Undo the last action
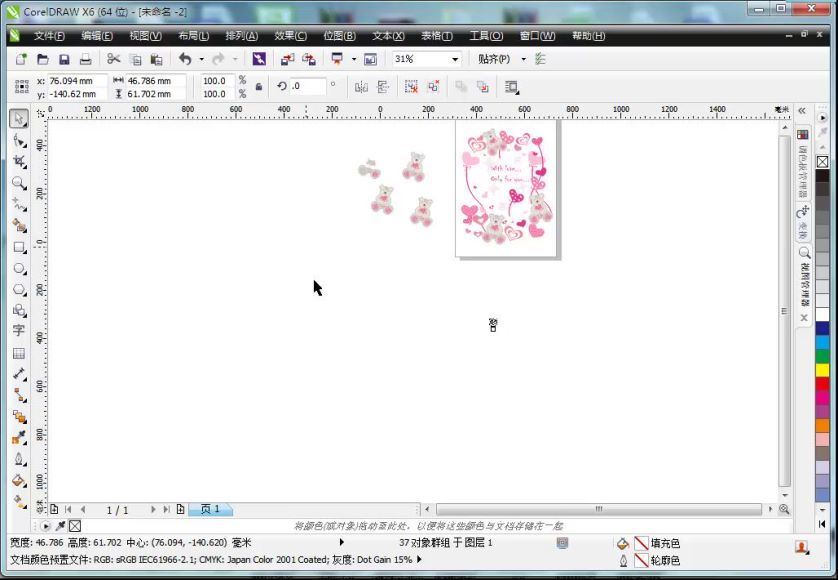This screenshot has width=838, height=580. click(185, 59)
